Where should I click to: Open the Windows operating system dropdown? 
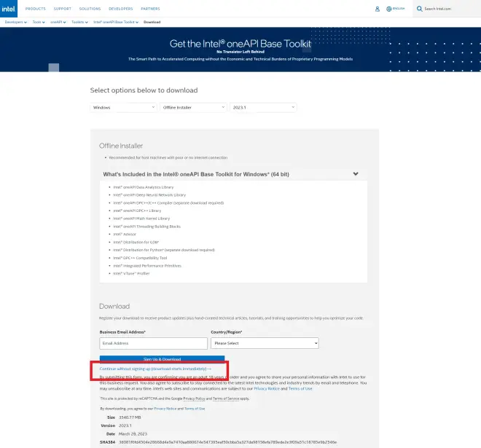pos(123,107)
